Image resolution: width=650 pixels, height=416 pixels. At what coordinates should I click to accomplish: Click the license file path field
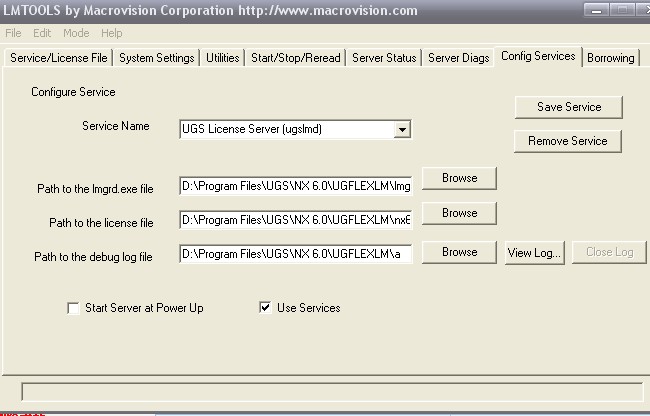coord(296,220)
